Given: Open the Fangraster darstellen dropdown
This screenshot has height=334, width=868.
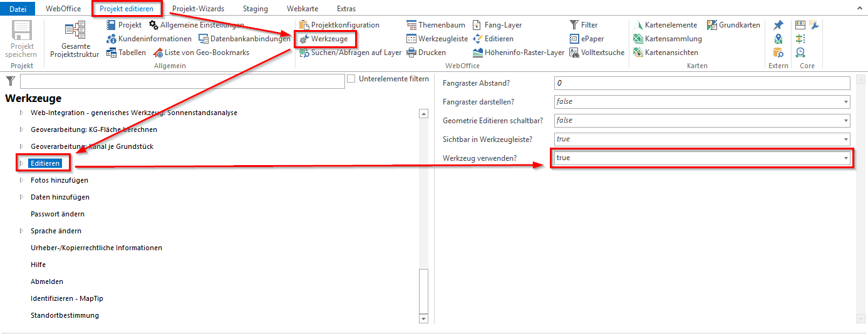Looking at the screenshot, I should [x=846, y=101].
